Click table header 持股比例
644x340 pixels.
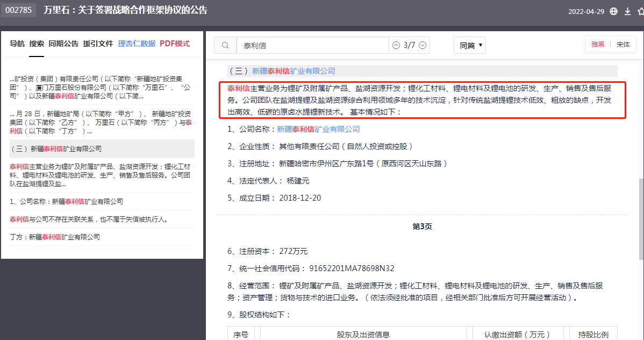point(593,335)
